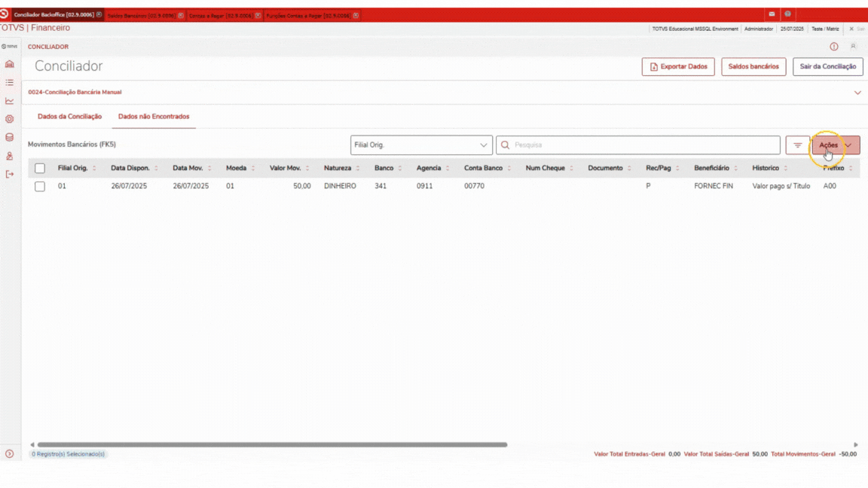Close the Conciliador Backoffice tab
The height and width of the screenshot is (488, 868).
(x=99, y=15)
